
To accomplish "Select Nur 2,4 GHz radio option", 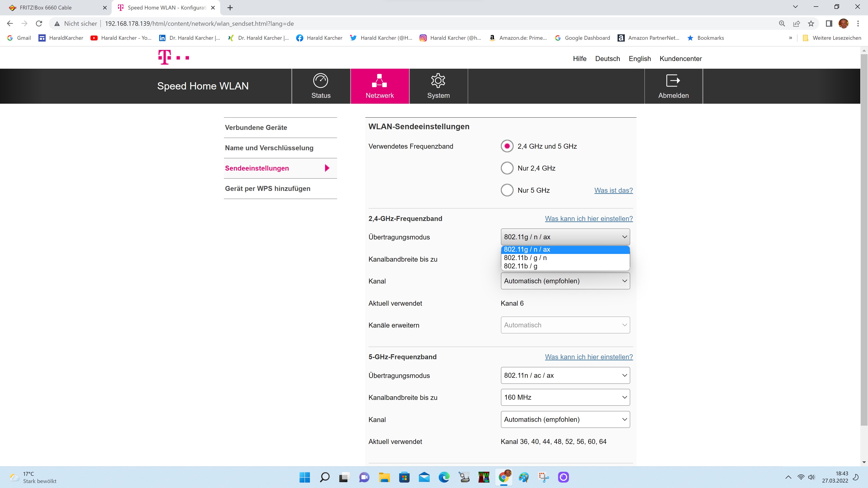I will pyautogui.click(x=507, y=168).
